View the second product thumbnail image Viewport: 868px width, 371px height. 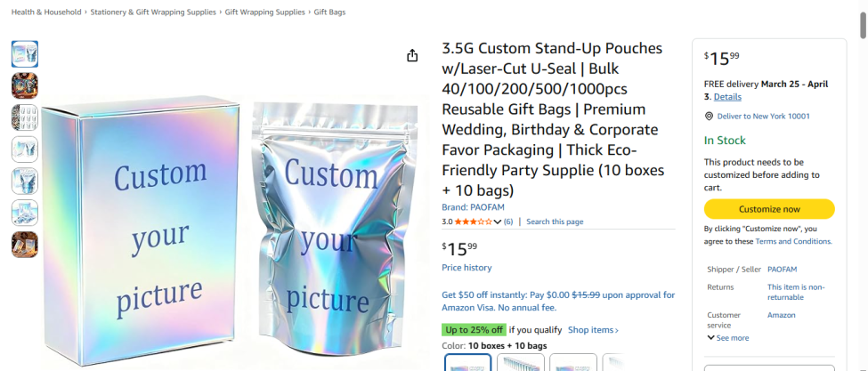(x=25, y=85)
